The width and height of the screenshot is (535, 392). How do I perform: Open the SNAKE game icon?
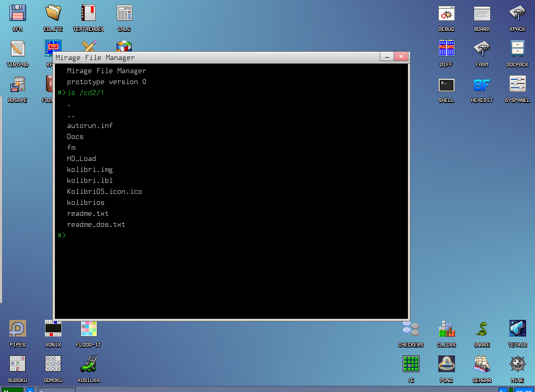coord(482,329)
